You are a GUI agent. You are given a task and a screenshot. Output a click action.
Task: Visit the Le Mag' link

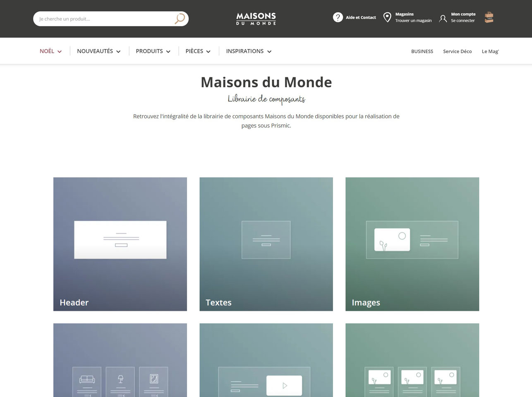(490, 51)
